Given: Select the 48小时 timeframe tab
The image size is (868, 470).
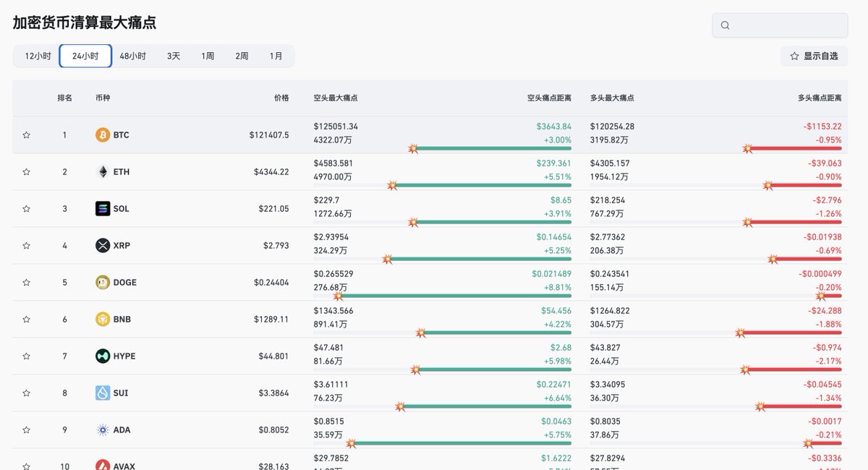Looking at the screenshot, I should point(132,56).
